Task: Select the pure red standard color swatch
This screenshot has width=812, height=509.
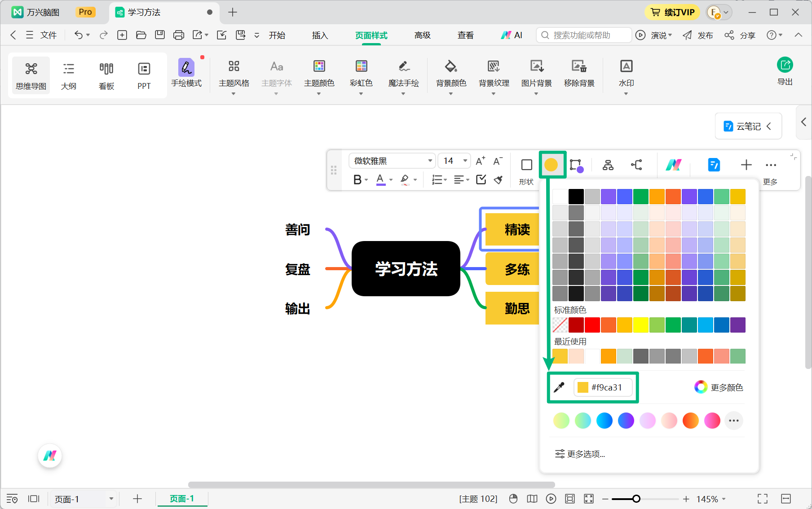Action: coord(592,325)
